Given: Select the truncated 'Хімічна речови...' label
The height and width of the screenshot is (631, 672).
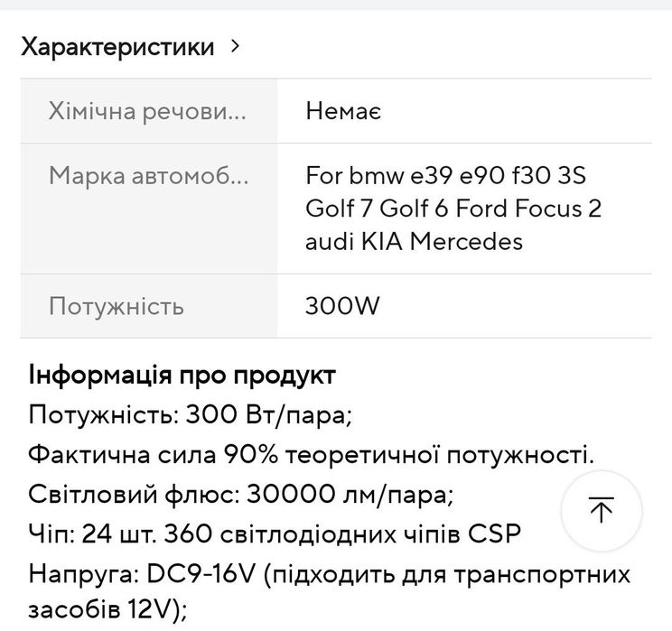Looking at the screenshot, I should (x=146, y=112).
